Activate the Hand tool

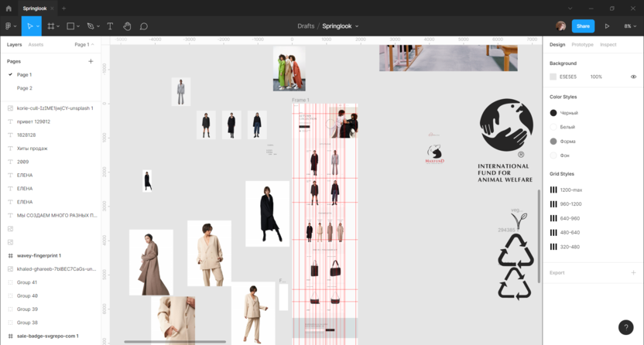pos(127,26)
